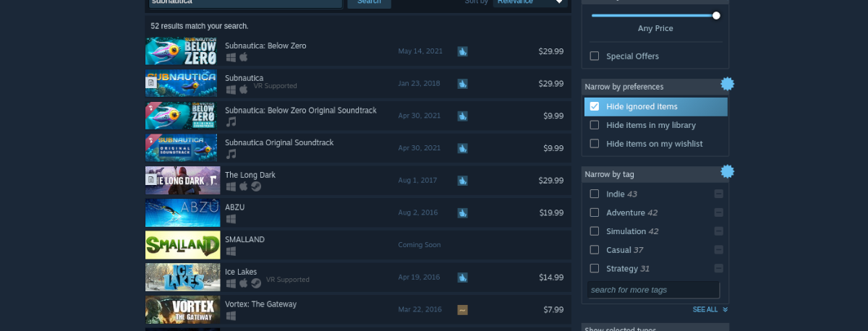The image size is (868, 331).
Task: Click the Apple icon in the Subnautica row
Action: [x=243, y=90]
